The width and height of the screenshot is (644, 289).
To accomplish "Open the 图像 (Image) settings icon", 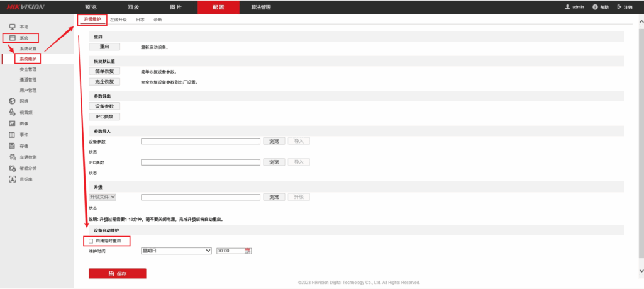I will point(12,123).
